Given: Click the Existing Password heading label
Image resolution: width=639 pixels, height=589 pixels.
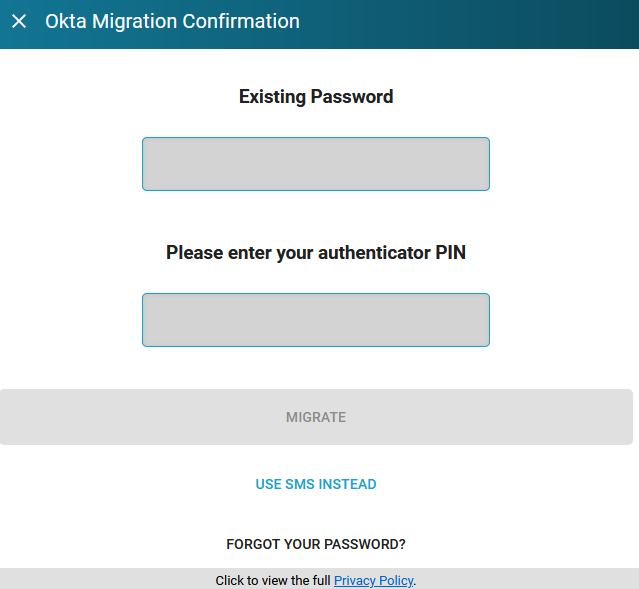Looking at the screenshot, I should 316,97.
